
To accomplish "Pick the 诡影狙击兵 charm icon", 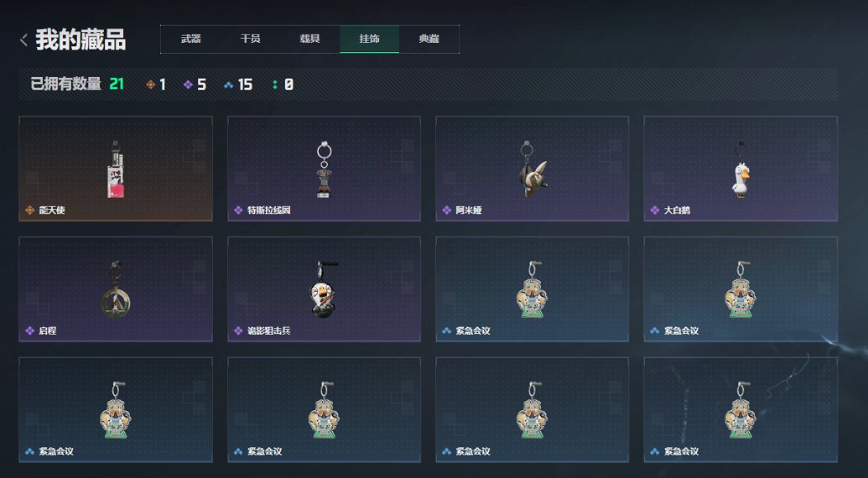I will point(323,288).
